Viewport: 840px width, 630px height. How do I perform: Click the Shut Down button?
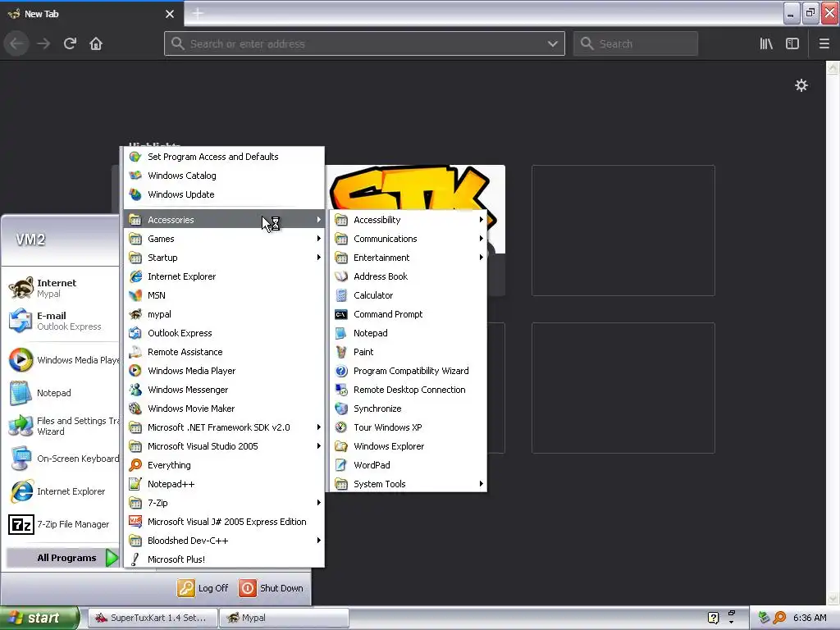click(x=272, y=588)
